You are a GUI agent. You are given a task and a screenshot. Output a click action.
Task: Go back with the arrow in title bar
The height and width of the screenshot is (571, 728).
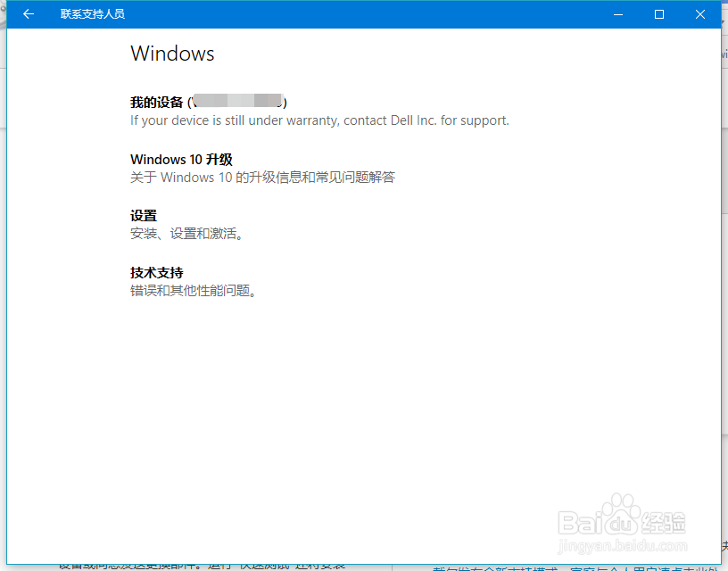point(29,14)
